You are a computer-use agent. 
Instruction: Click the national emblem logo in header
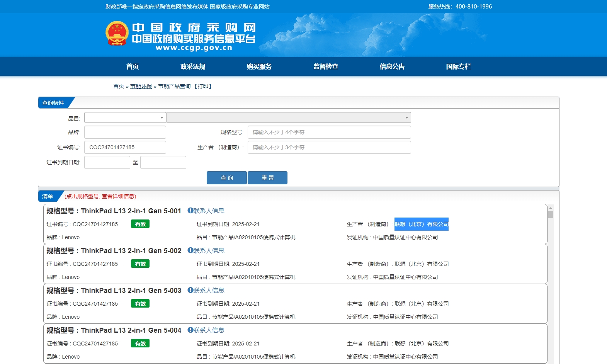pos(117,33)
